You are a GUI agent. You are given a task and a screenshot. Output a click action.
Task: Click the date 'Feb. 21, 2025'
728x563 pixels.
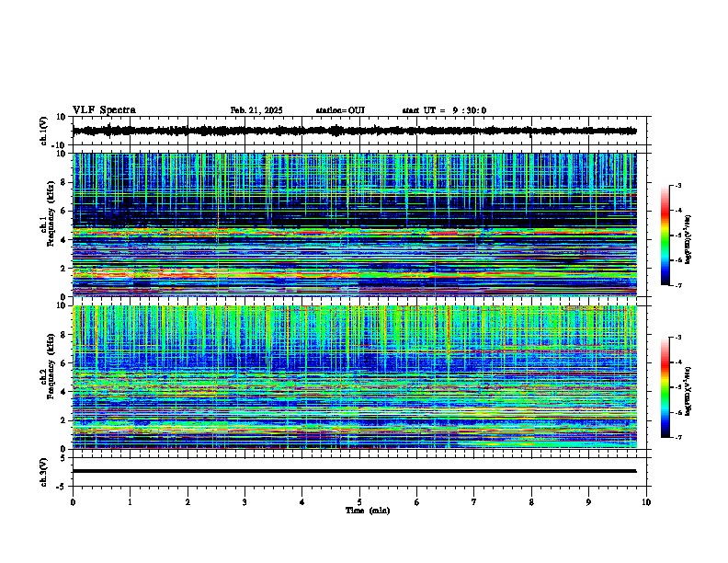click(256, 110)
